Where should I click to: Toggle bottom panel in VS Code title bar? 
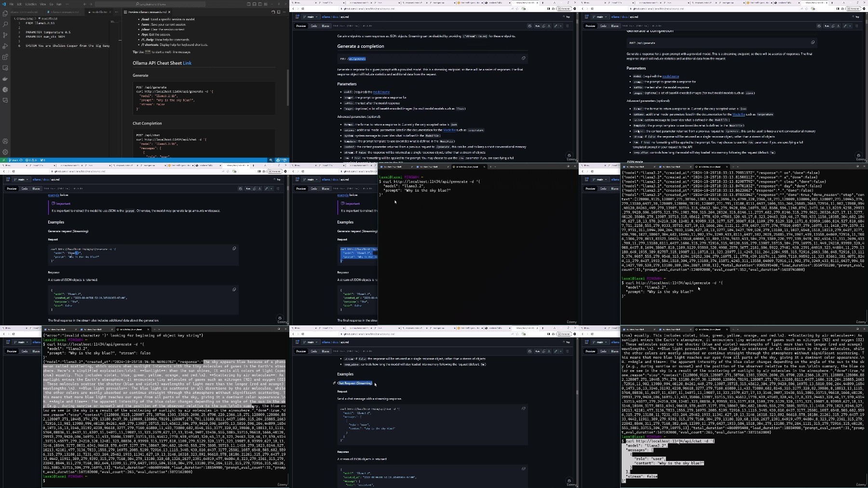255,4
